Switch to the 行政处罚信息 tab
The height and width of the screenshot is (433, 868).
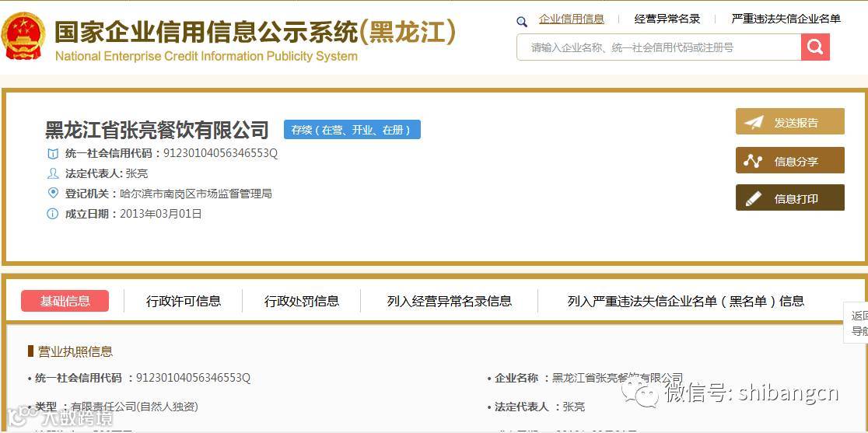click(x=302, y=302)
